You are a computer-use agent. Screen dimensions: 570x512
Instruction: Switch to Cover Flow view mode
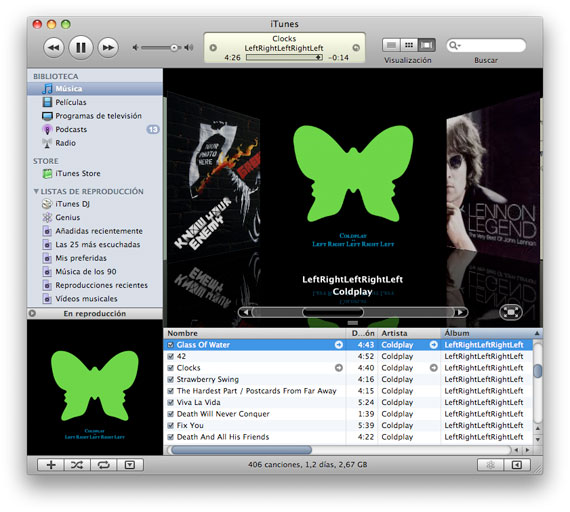[426, 45]
